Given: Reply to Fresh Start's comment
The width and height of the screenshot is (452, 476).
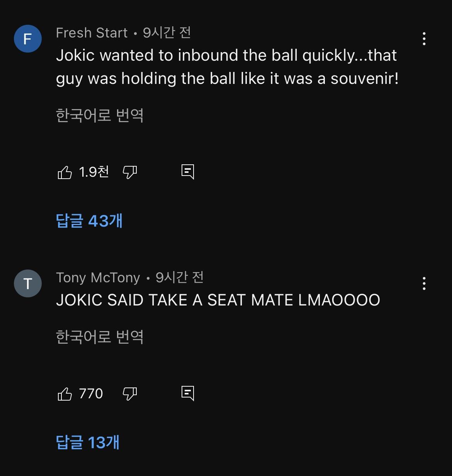Looking at the screenshot, I should click(188, 172).
